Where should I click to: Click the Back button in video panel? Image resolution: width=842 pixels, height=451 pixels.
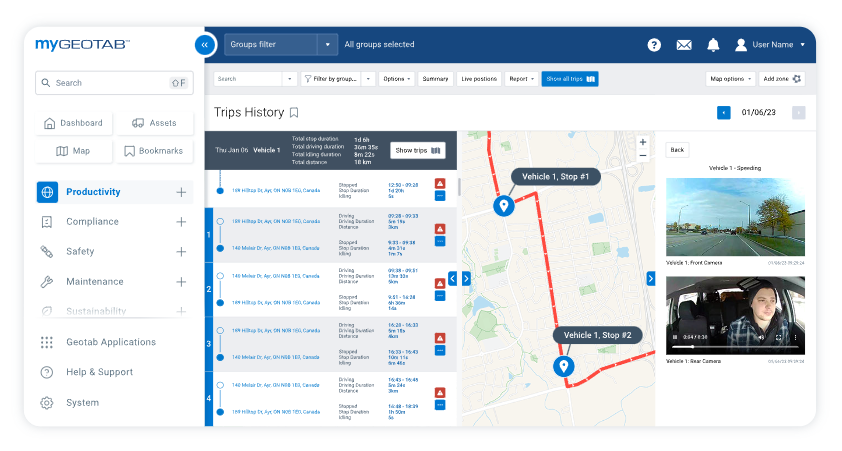coord(677,150)
